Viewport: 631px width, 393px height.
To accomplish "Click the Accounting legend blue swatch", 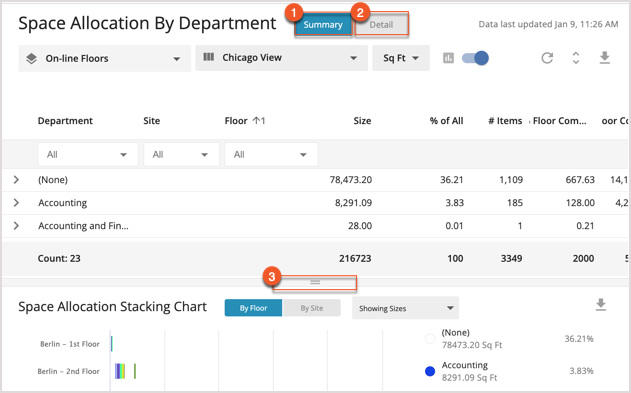I will (430, 371).
